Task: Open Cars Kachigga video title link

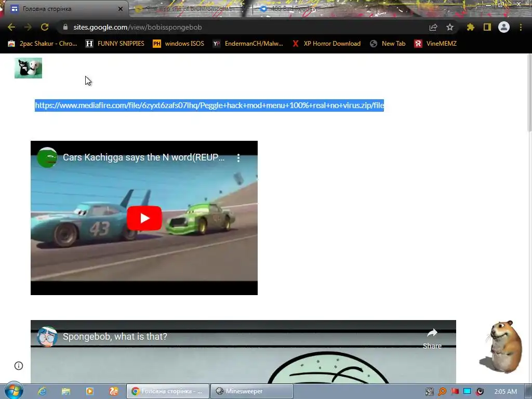Action: coord(143,157)
